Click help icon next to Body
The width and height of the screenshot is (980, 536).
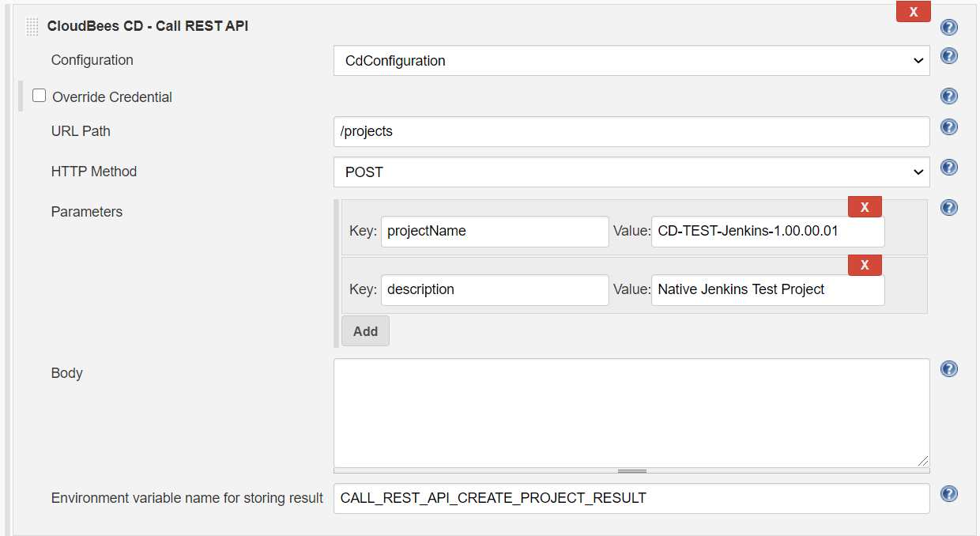tap(949, 369)
